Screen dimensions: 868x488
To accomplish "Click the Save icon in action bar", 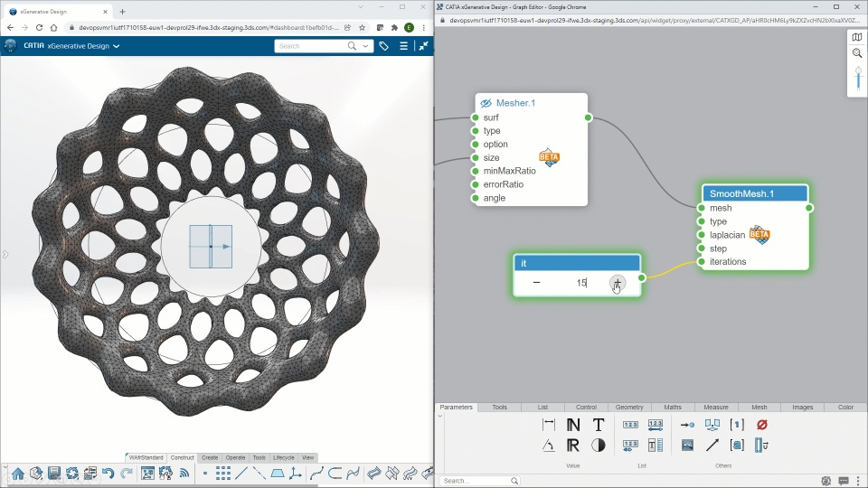I will (x=53, y=473).
